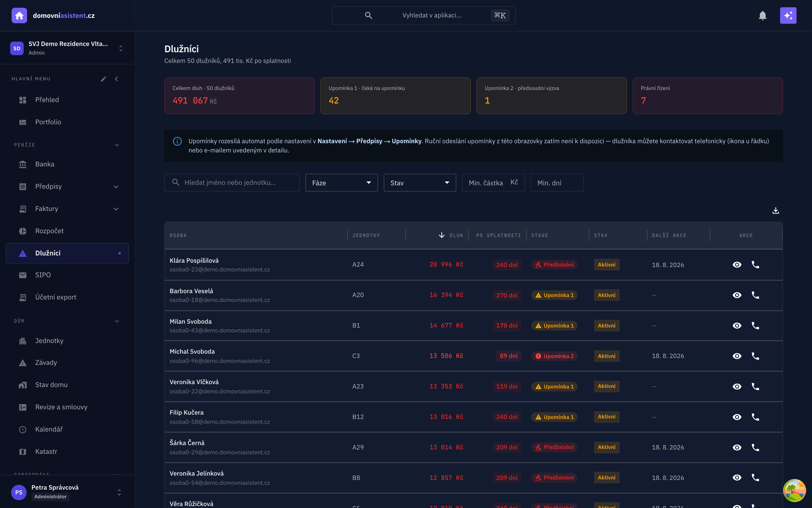Click the PS user avatar

click(x=19, y=492)
